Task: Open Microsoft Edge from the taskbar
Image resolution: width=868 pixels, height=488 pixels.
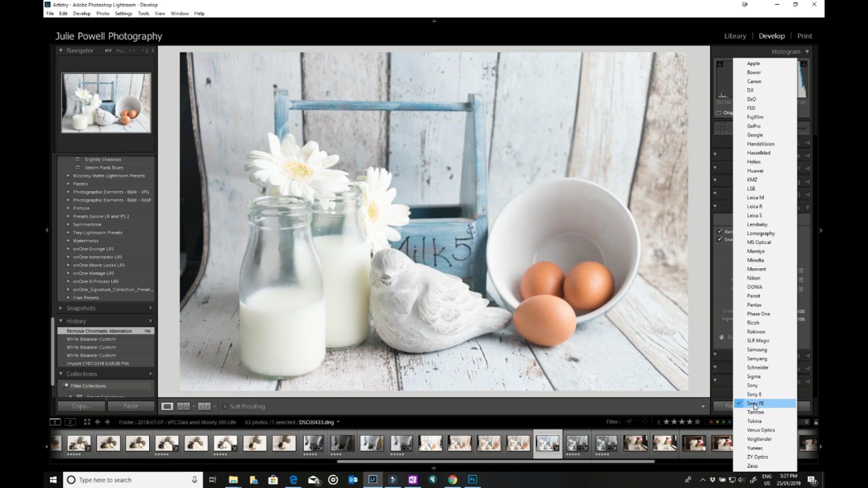Action: coord(293,480)
